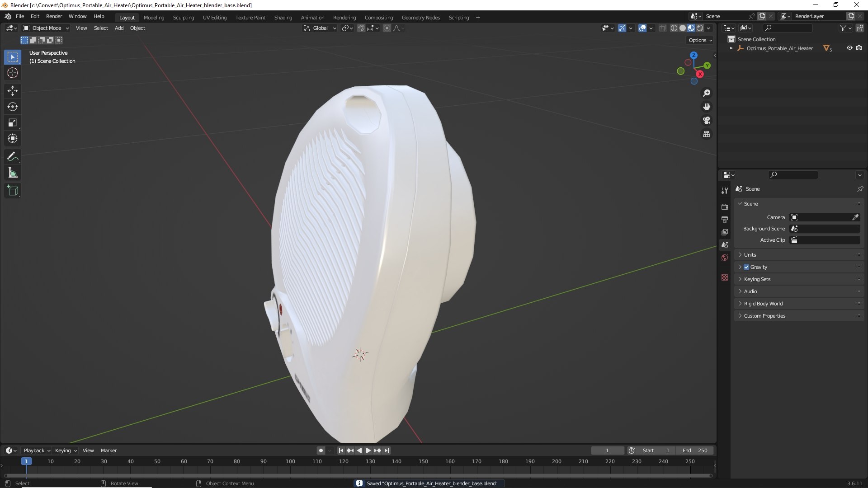Click the Pan view hand icon
This screenshot has height=488, width=868.
pos(706,107)
